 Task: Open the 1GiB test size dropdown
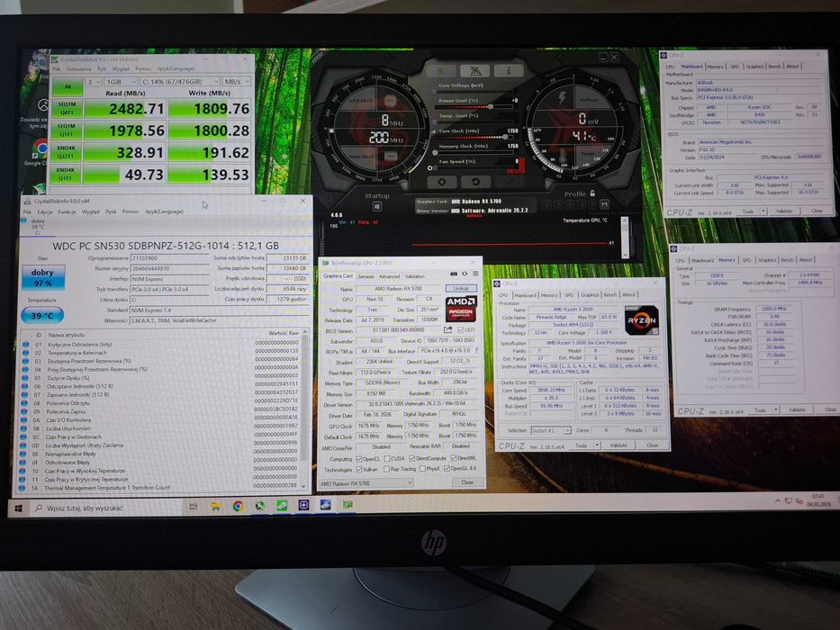(x=121, y=82)
